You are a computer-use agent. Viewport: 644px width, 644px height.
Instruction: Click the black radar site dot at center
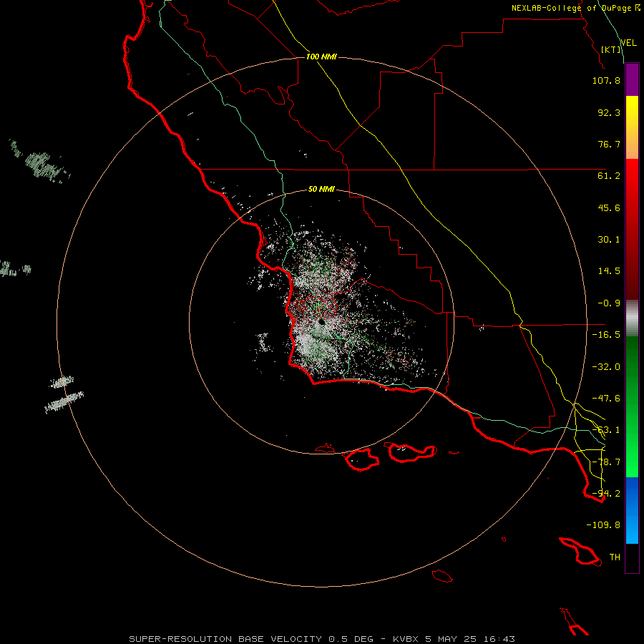click(321, 322)
